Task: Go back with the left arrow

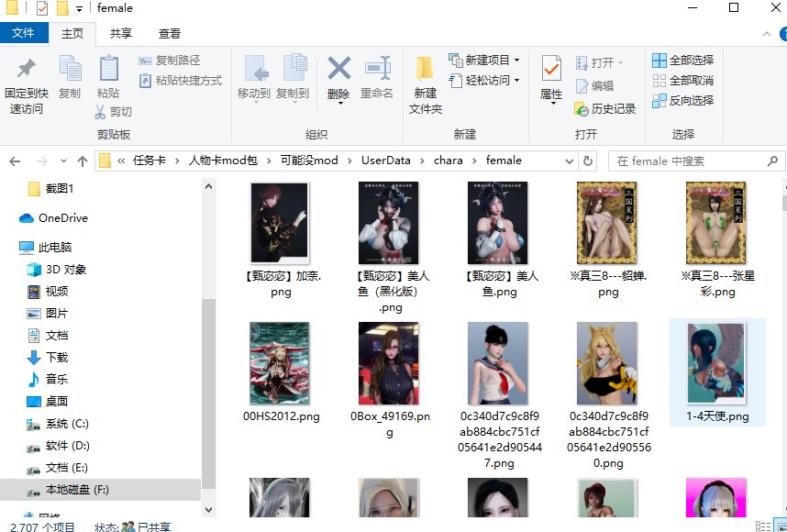Action: click(x=15, y=161)
